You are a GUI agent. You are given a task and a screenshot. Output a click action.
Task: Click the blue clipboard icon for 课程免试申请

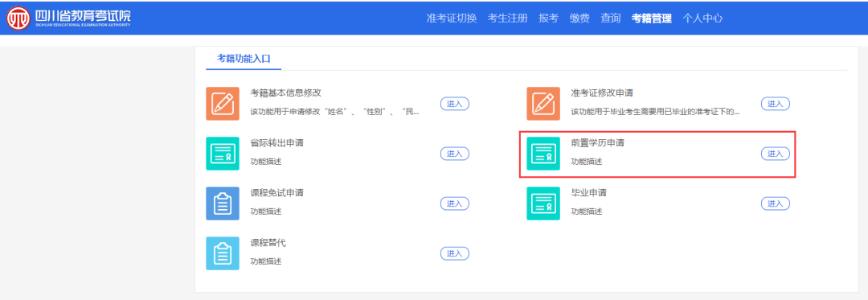pyautogui.click(x=223, y=203)
